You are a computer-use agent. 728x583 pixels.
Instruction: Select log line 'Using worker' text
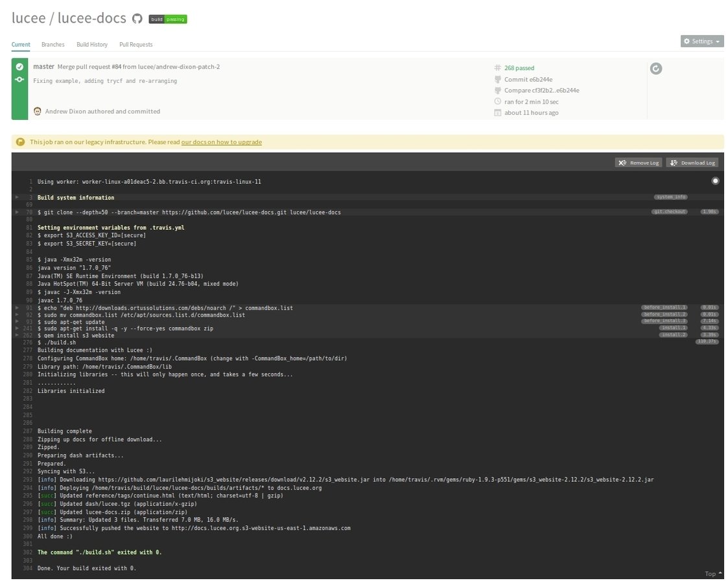(x=149, y=182)
